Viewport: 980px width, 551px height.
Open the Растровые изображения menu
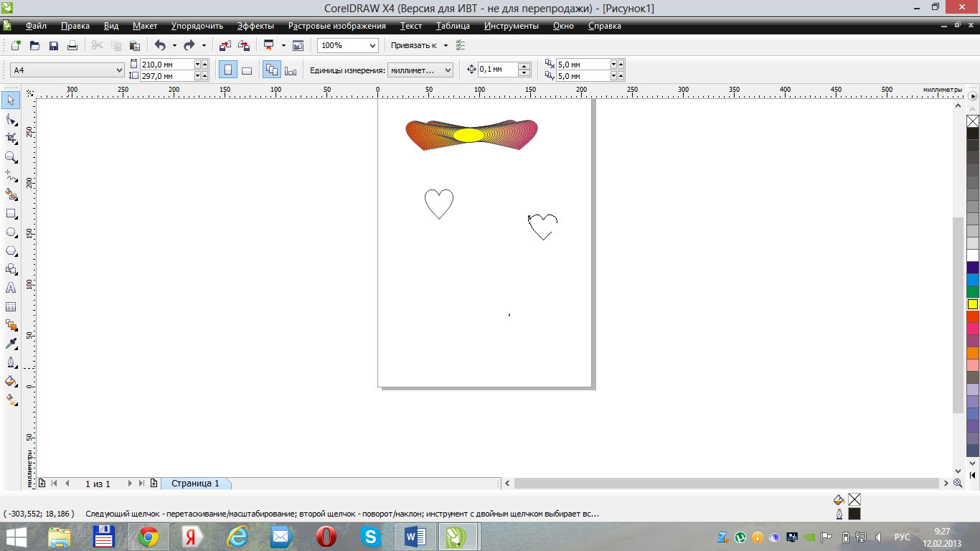337,26
